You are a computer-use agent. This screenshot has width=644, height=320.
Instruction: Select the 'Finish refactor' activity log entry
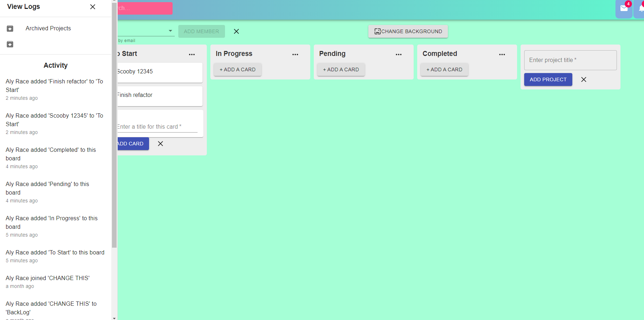click(55, 89)
